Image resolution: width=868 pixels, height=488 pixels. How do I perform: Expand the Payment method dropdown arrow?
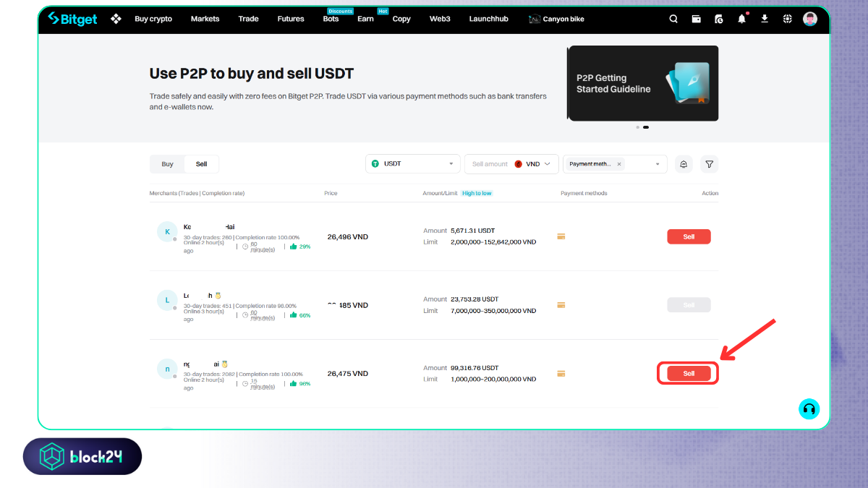click(x=658, y=164)
